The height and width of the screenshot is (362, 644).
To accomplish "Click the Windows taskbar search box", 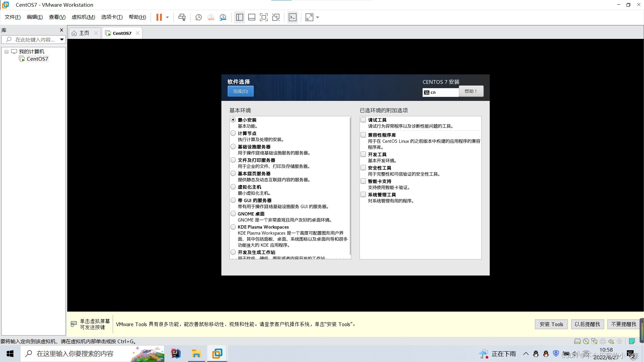I will point(93,354).
